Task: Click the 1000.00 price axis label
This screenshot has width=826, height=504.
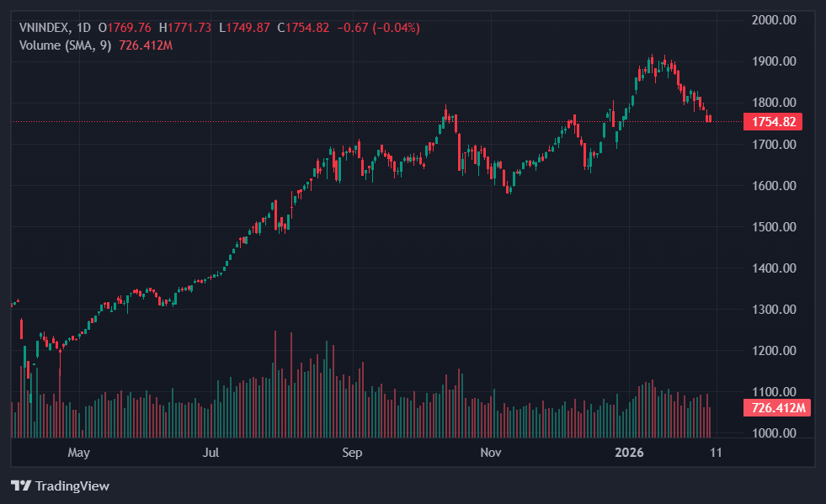Action: pos(773,433)
